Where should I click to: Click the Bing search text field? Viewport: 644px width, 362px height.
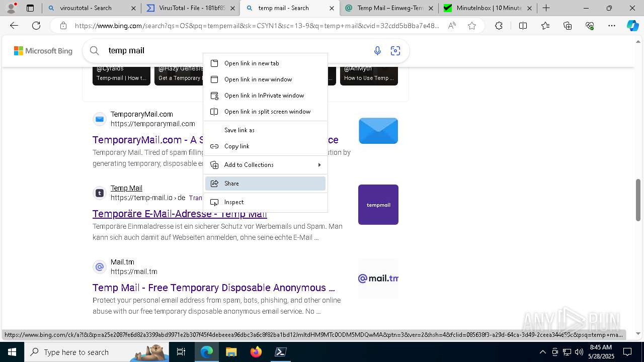(x=236, y=50)
